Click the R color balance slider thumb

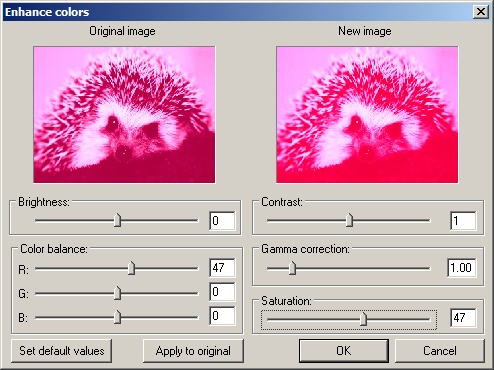pyautogui.click(x=131, y=268)
